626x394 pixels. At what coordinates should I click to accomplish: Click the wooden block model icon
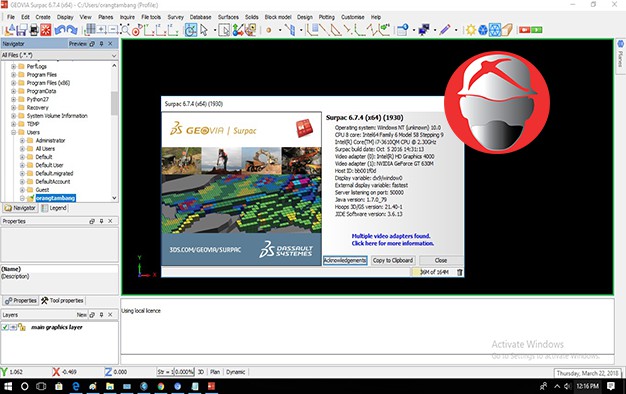click(507, 30)
